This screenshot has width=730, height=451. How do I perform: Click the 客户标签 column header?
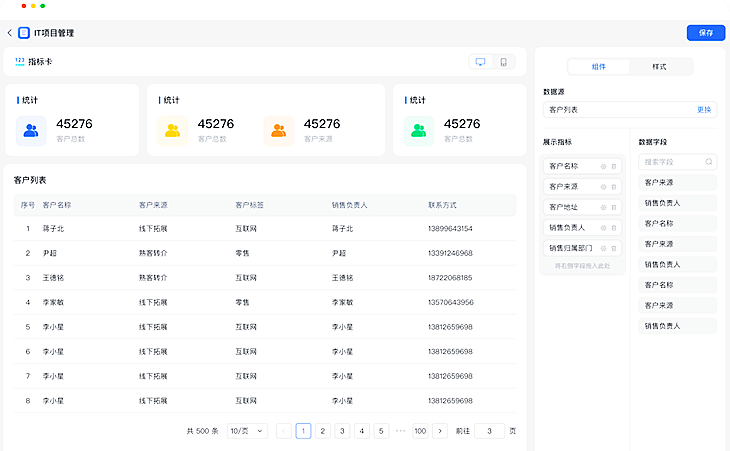(x=250, y=205)
